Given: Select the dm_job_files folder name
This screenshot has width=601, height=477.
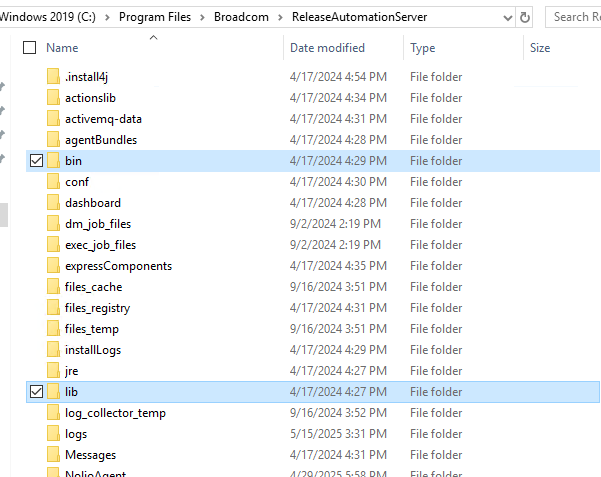Looking at the screenshot, I should [98, 224].
